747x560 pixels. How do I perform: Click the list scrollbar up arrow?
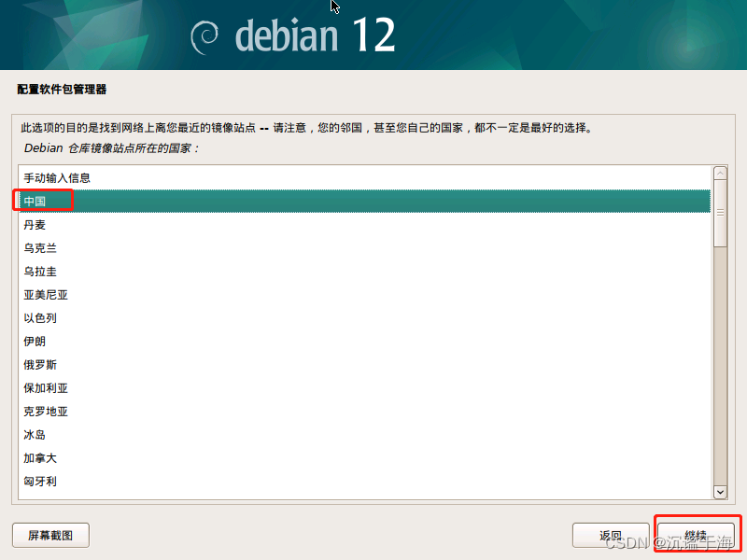pyautogui.click(x=720, y=174)
